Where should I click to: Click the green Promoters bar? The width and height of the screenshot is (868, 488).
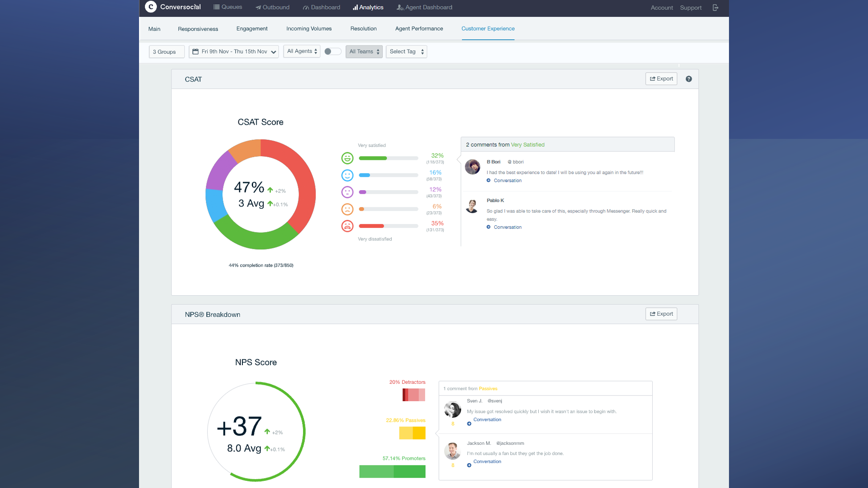click(392, 471)
